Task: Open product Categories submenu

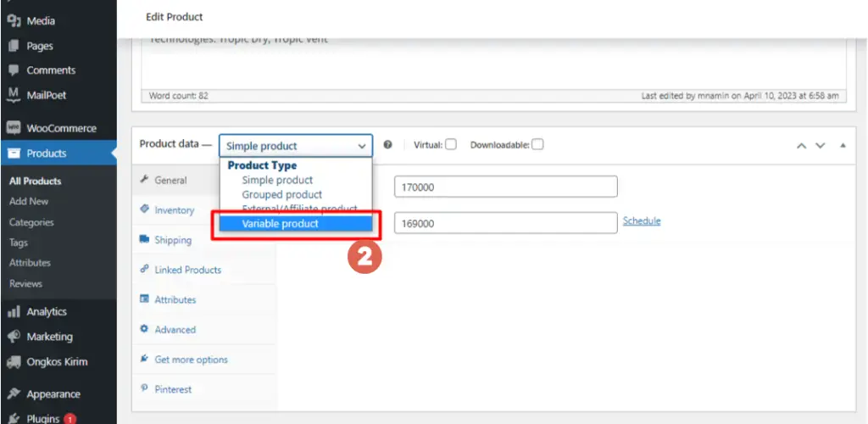Action: [x=31, y=222]
